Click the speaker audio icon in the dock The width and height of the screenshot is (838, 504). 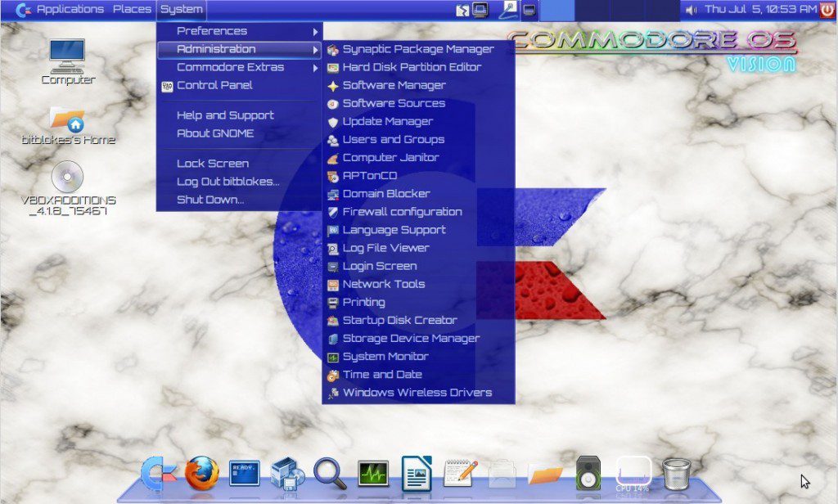[588, 473]
